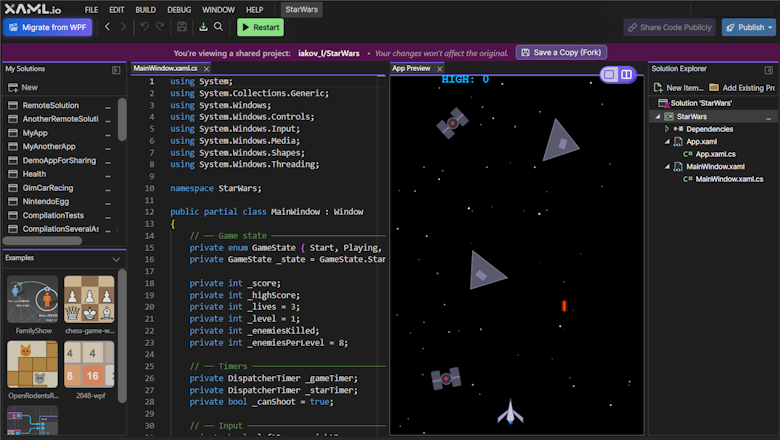Image resolution: width=780 pixels, height=440 pixels.
Task: Create New solution in My Solutions
Action: pyautogui.click(x=23, y=88)
